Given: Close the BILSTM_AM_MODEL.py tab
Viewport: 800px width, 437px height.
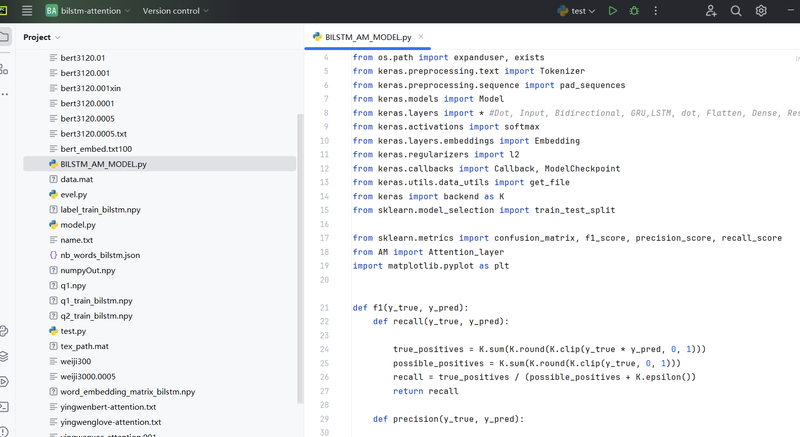Looking at the screenshot, I should (x=421, y=36).
